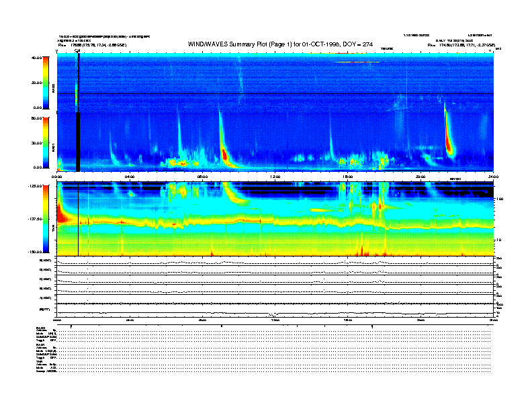Click the RAD2 color scale bar
The height and width of the screenshot is (411, 532).
click(x=46, y=83)
